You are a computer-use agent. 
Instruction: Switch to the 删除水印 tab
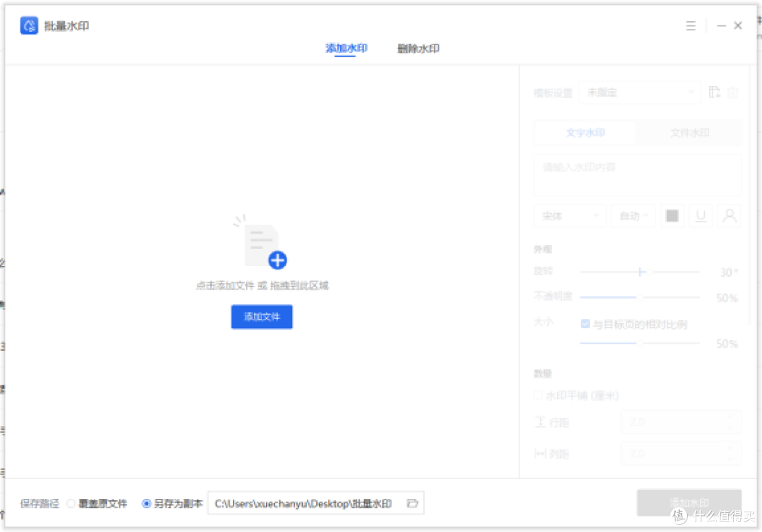[x=418, y=48]
